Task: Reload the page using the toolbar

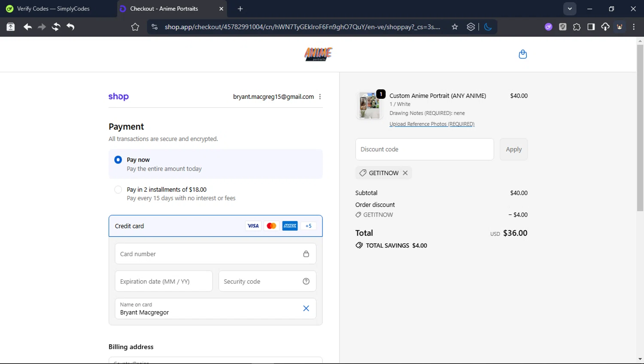Action: click(x=56, y=27)
